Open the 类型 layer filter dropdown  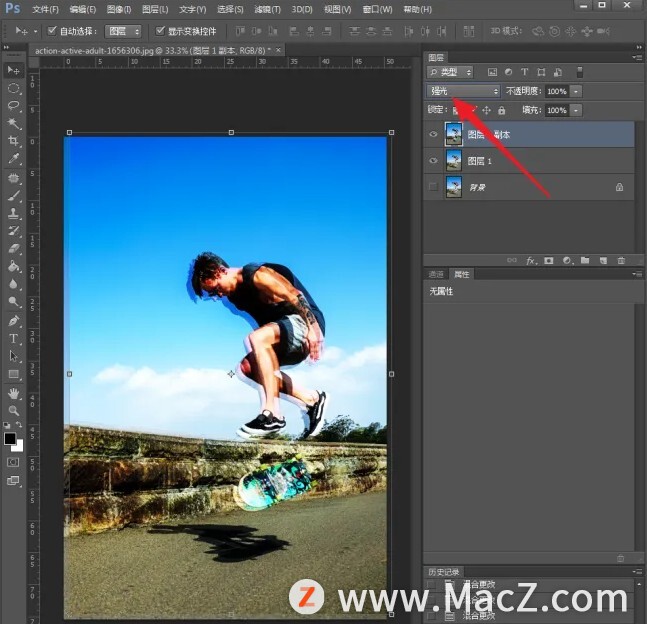pos(451,72)
